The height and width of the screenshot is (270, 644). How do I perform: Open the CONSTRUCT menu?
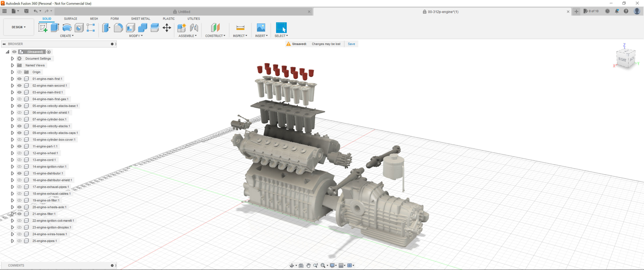[215, 36]
